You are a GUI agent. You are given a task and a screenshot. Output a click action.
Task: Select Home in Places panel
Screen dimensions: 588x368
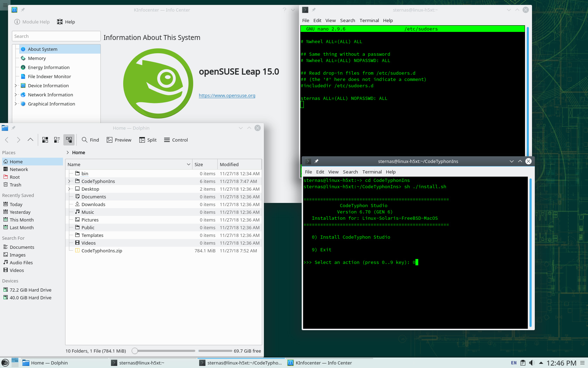click(33, 162)
